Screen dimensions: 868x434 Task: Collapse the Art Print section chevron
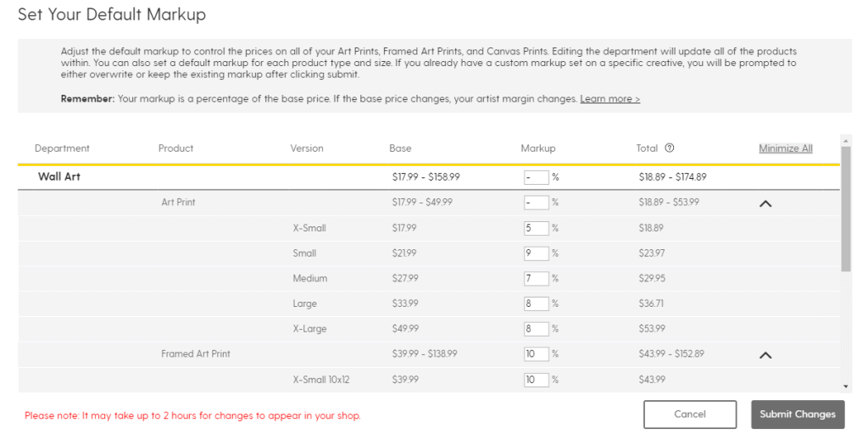765,203
